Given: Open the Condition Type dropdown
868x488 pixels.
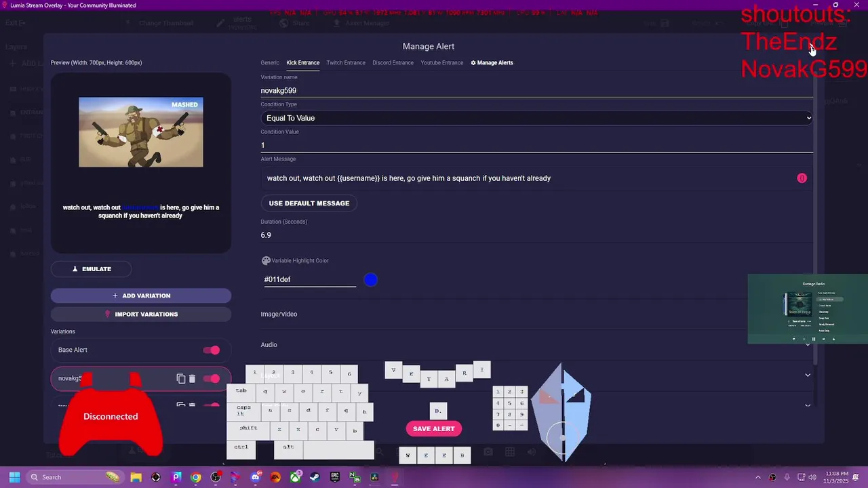Looking at the screenshot, I should [x=536, y=118].
